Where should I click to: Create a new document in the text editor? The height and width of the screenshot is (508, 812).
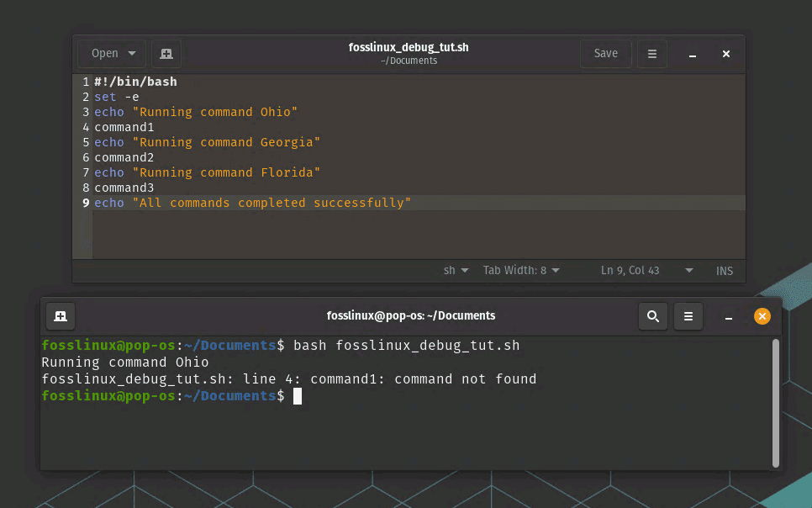tap(166, 54)
